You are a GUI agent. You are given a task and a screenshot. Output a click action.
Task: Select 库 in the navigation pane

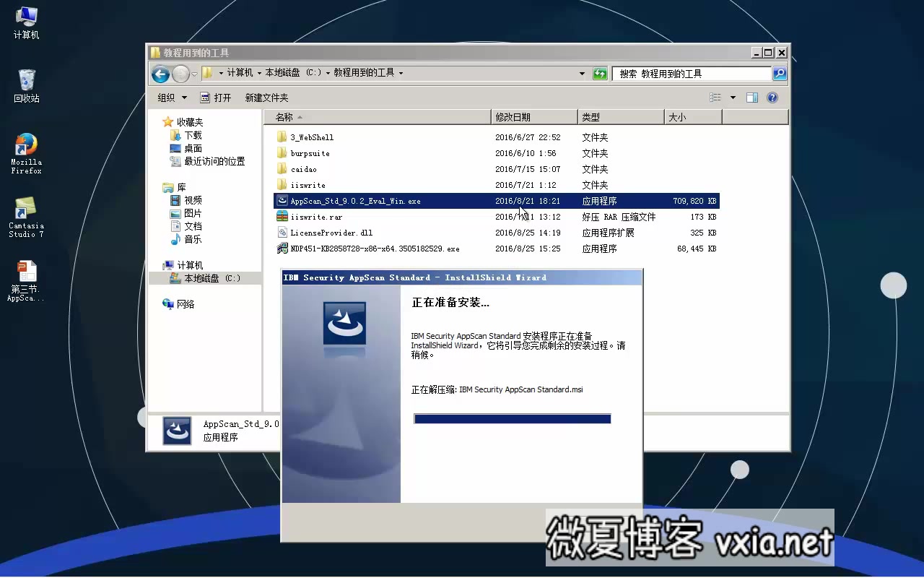coord(181,187)
